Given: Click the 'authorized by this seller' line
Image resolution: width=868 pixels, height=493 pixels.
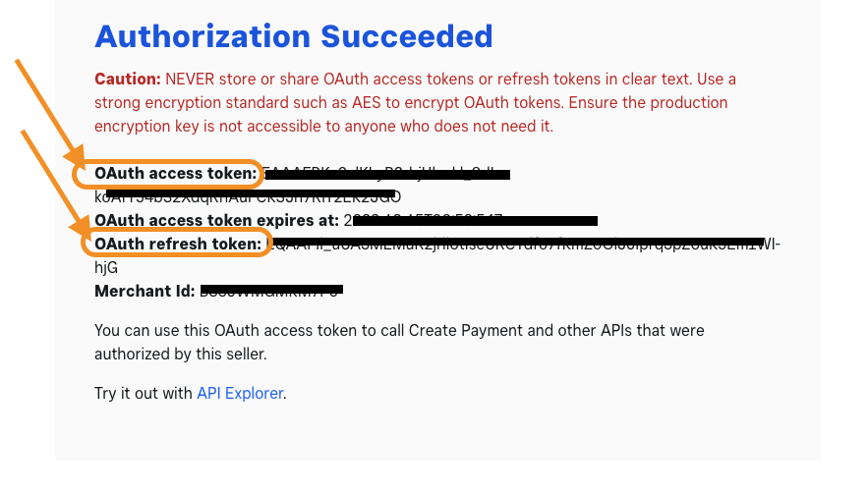Looking at the screenshot, I should coord(181,355).
